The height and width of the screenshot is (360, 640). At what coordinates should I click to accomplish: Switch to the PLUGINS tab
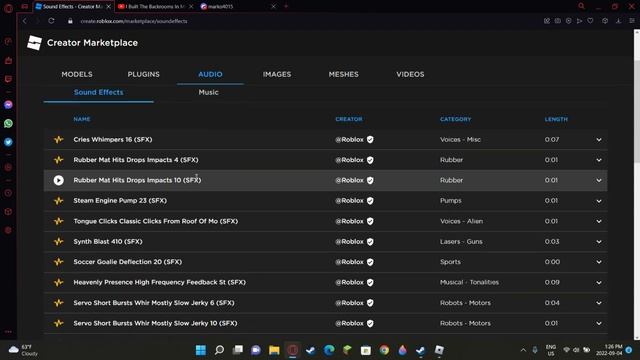(x=143, y=74)
